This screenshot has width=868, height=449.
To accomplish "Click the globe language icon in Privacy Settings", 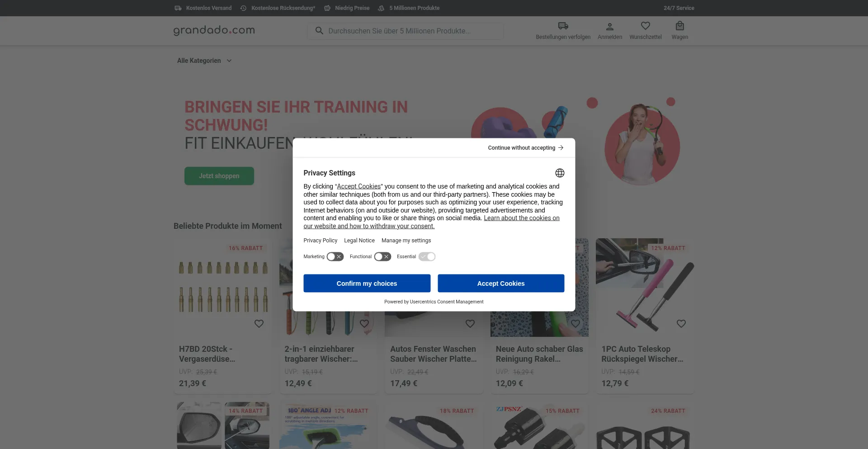I will 560,173.
